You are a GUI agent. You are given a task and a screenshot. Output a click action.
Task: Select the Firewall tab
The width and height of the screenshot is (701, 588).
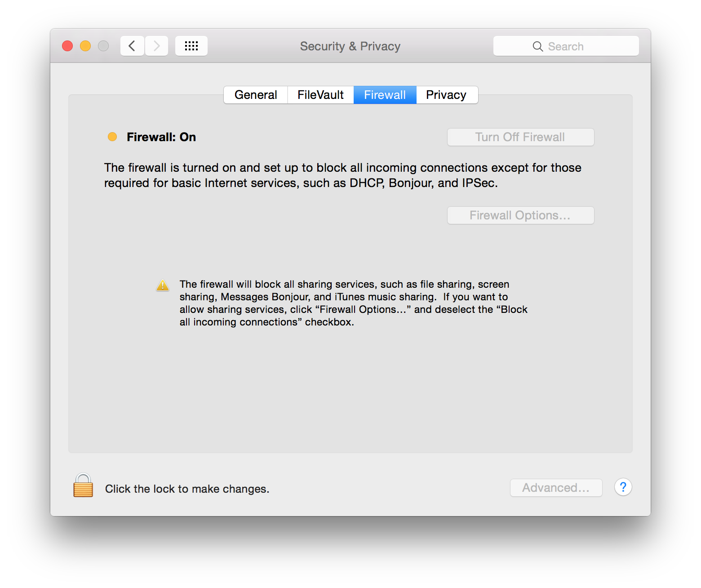pos(385,95)
